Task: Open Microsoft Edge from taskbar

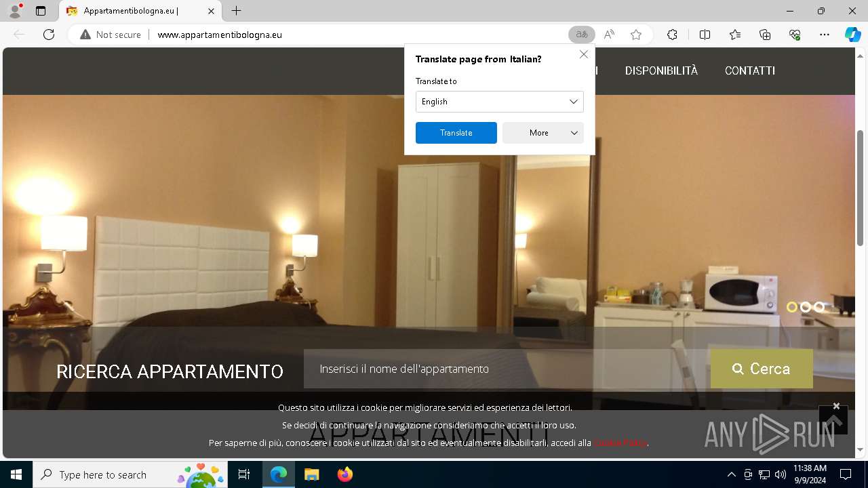Action: click(279, 474)
